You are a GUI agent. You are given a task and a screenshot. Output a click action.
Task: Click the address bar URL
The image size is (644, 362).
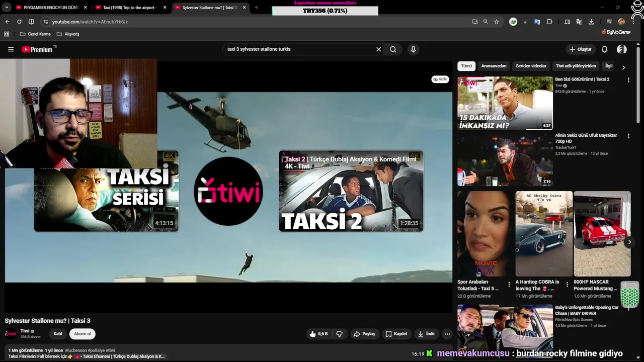[x=90, y=22]
